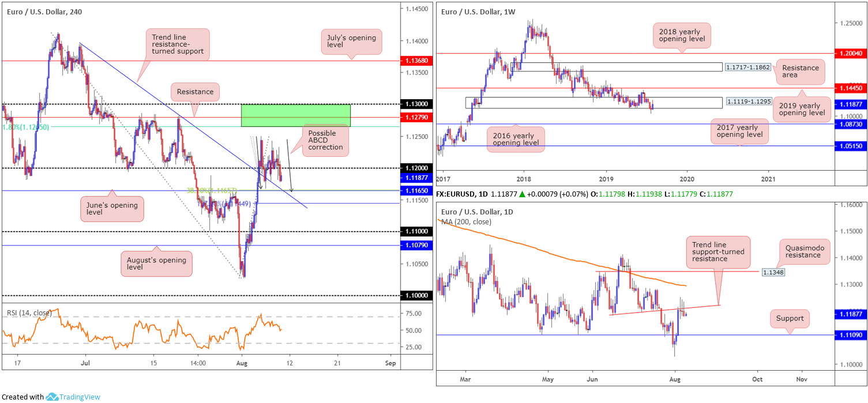This screenshot has height=403, width=868.
Task: Click the 'Sep' date on 240 time axis
Action: pos(390,364)
